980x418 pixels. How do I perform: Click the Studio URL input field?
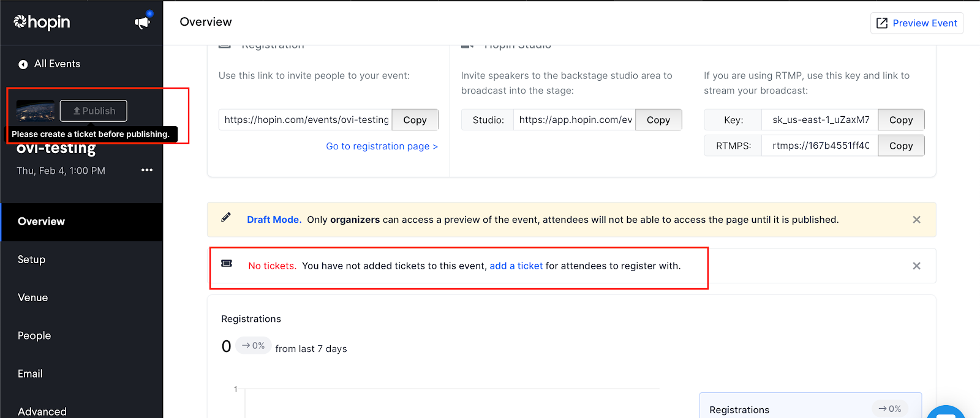tap(575, 120)
